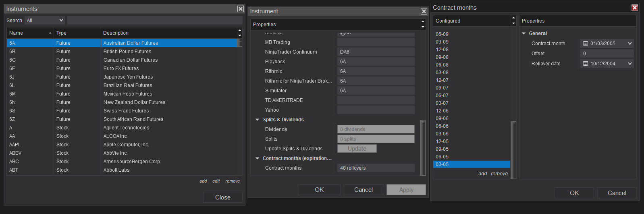Expand the Rollover date dropdown arrow
Image resolution: width=644 pixels, height=214 pixels.
(629, 64)
